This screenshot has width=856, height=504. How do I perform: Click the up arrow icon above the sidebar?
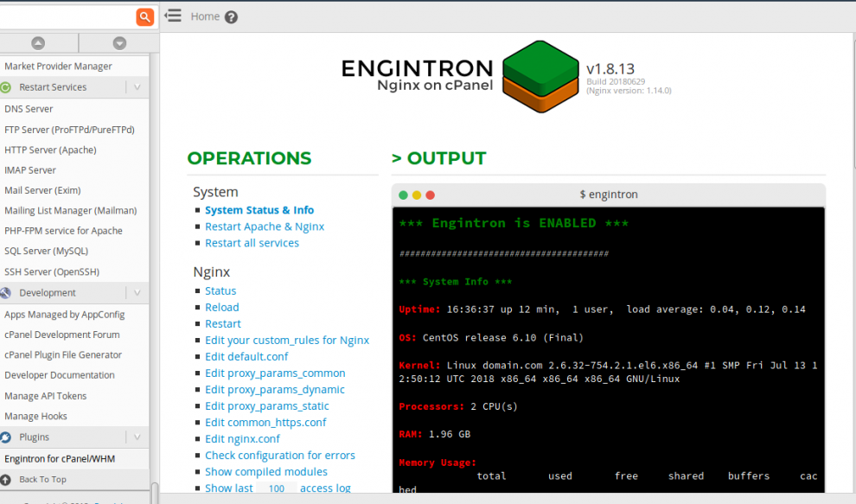point(37,41)
